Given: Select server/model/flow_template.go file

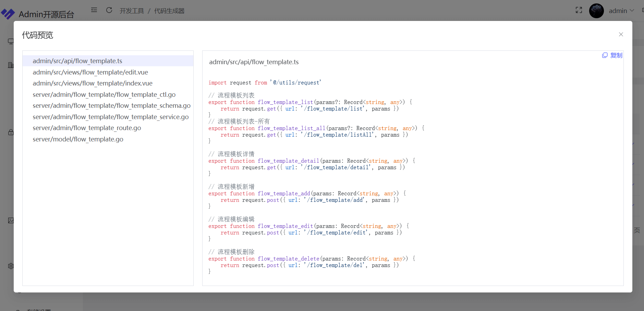Looking at the screenshot, I should coord(78,139).
